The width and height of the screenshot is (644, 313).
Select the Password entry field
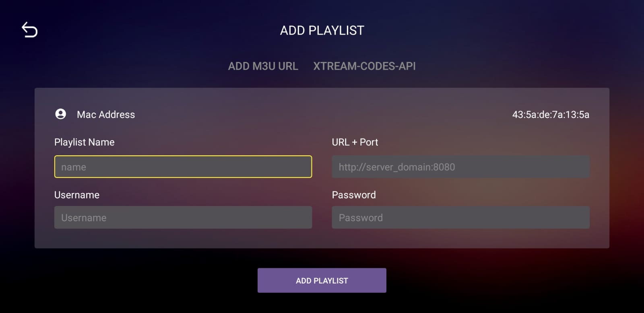coord(460,217)
